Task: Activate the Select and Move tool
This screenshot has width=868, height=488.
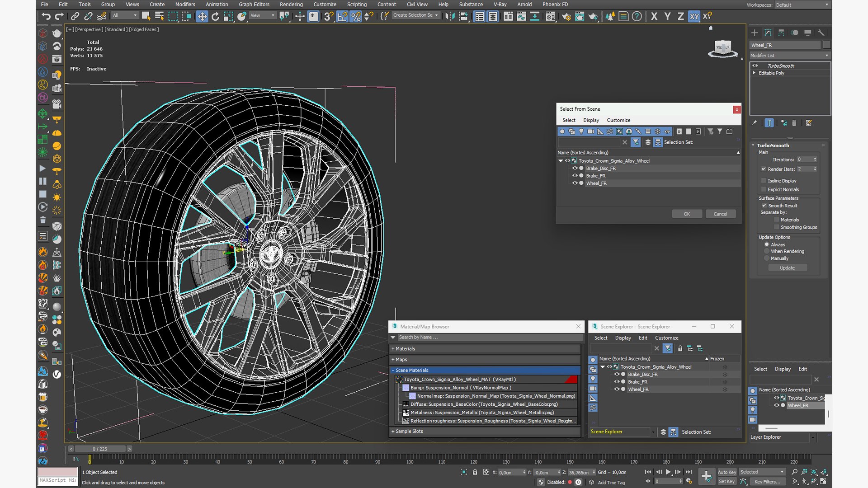Action: coord(202,17)
